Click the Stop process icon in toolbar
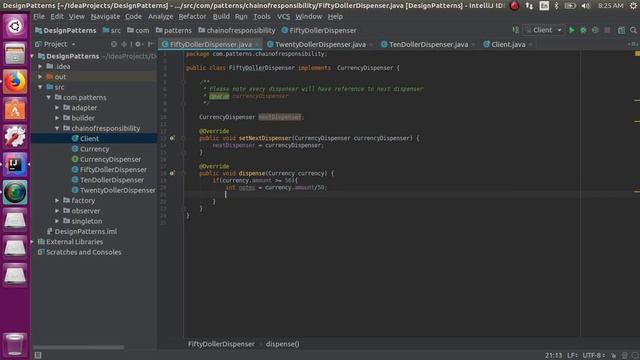 pyautogui.click(x=607, y=30)
